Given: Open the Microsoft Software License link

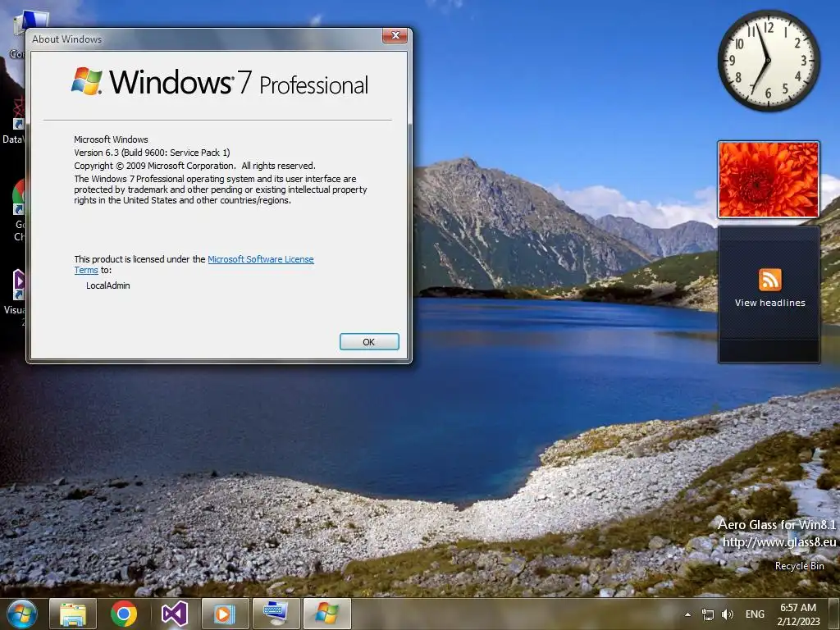Looking at the screenshot, I should click(260, 259).
